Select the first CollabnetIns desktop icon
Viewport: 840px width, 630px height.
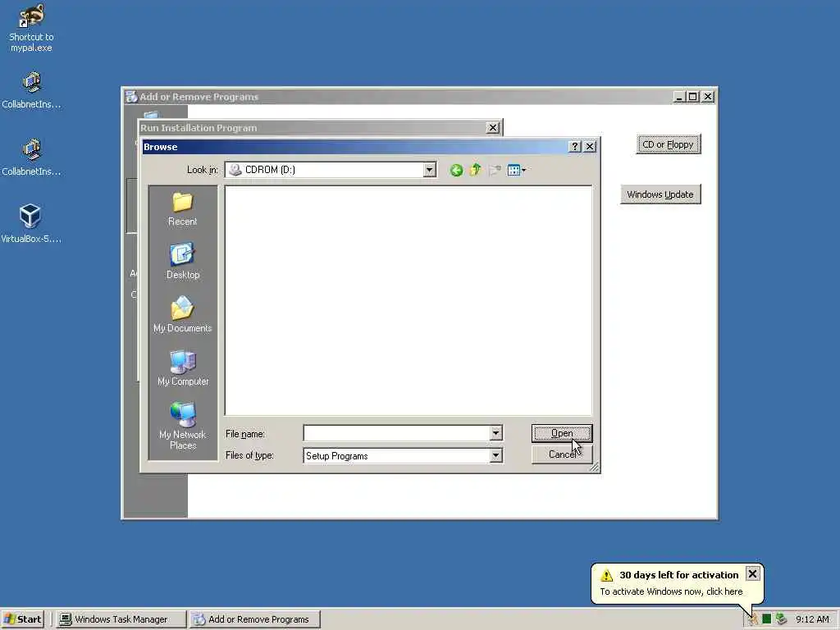point(31,90)
